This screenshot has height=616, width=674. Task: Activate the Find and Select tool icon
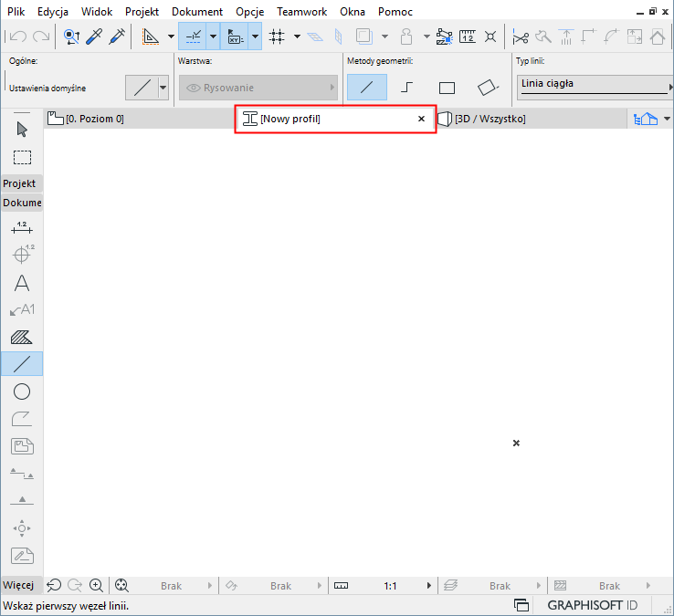coord(71,37)
